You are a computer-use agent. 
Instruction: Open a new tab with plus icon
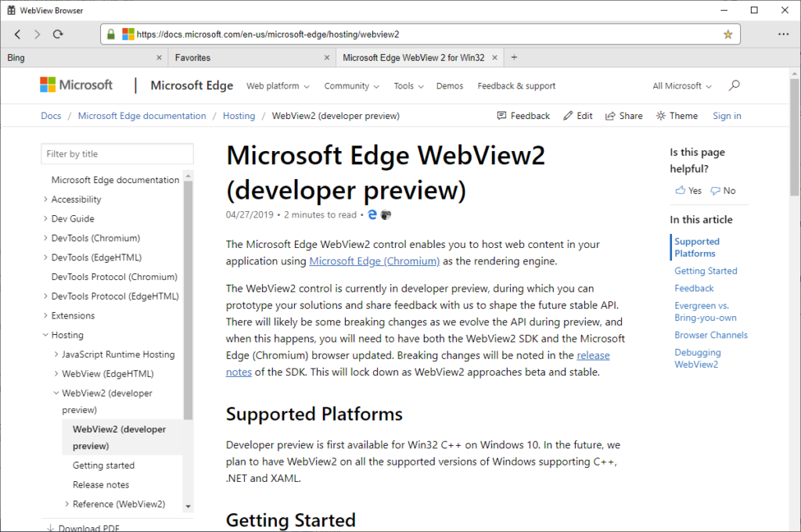(514, 57)
